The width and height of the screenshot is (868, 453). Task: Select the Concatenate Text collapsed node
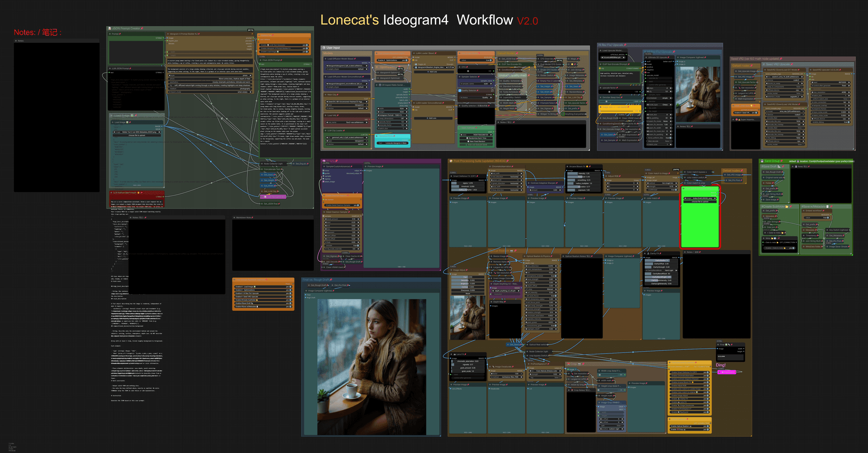(271, 169)
